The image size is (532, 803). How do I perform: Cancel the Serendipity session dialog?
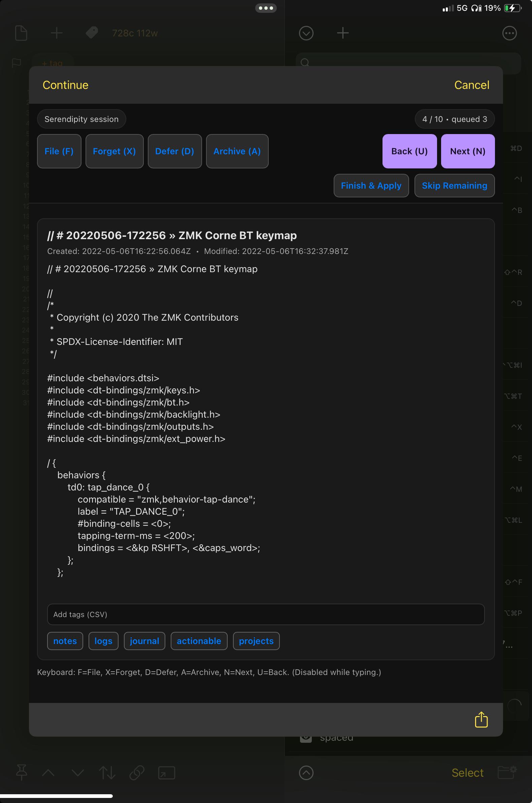(472, 85)
